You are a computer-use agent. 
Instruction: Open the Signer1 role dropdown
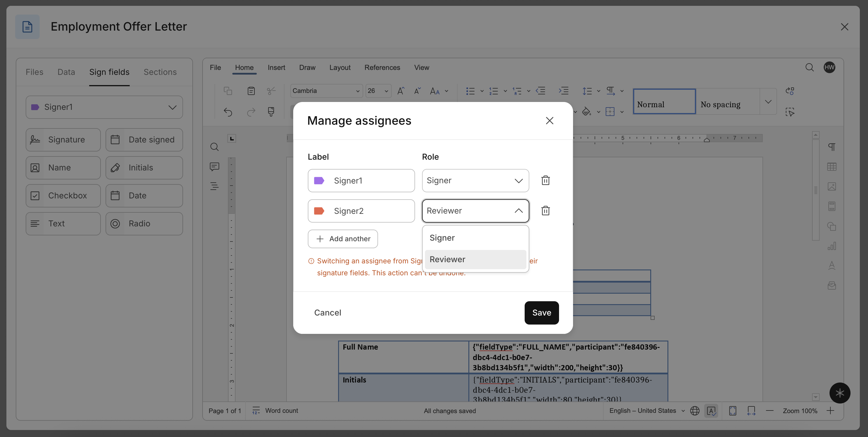(x=475, y=180)
